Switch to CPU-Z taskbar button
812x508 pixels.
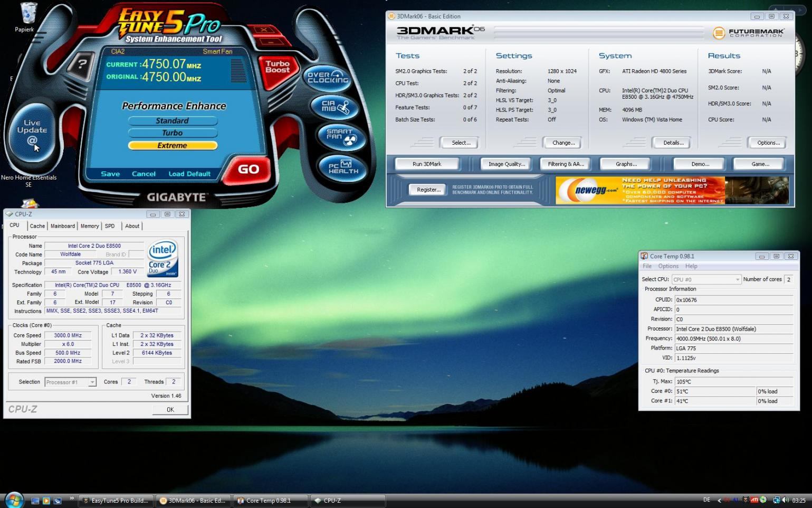(348, 501)
